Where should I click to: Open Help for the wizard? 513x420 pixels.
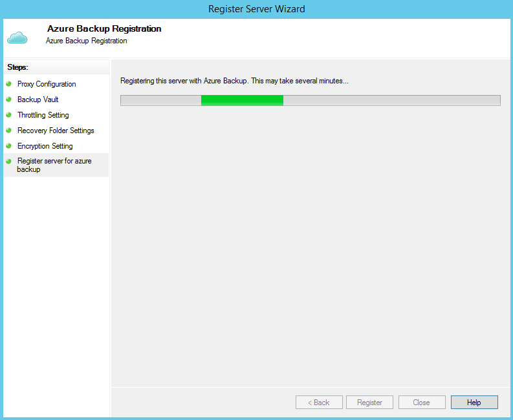pyautogui.click(x=474, y=403)
